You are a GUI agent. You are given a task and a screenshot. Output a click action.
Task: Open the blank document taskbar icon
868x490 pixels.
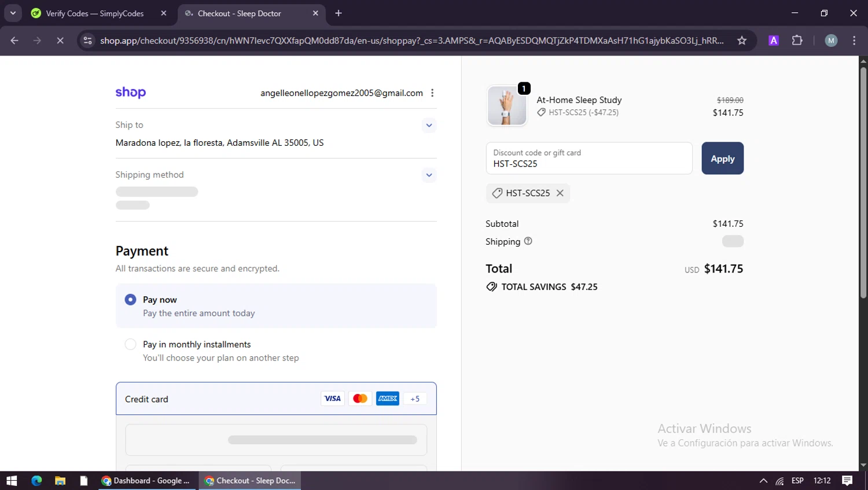84,481
